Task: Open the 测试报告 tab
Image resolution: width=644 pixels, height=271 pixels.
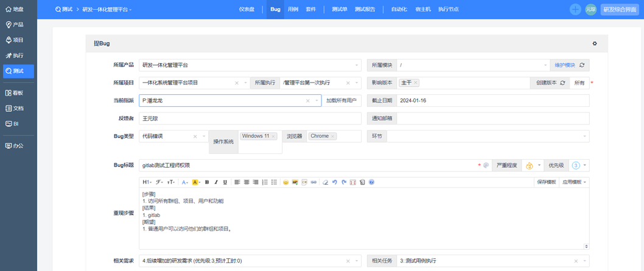Action: click(365, 10)
